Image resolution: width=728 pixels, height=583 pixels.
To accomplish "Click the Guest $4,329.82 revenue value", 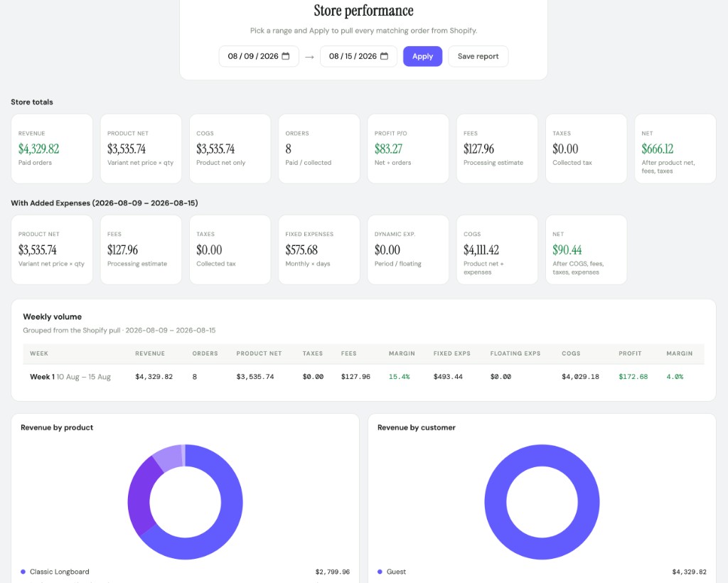I will coord(690,572).
